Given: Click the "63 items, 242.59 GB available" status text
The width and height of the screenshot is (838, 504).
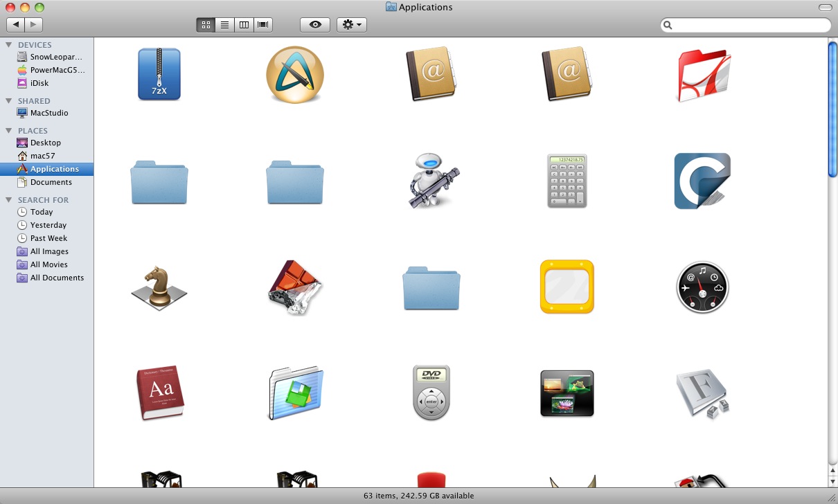Looking at the screenshot, I should 419,496.
